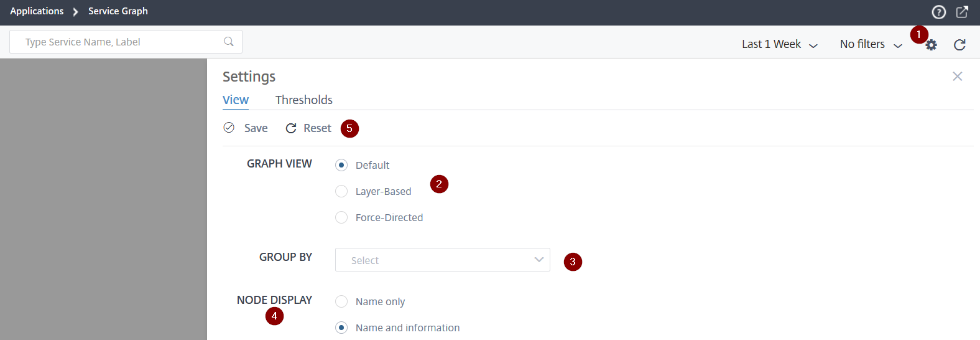Screen dimensions: 980x340
Task: Click the Applications breadcrumb
Action: tap(37, 11)
